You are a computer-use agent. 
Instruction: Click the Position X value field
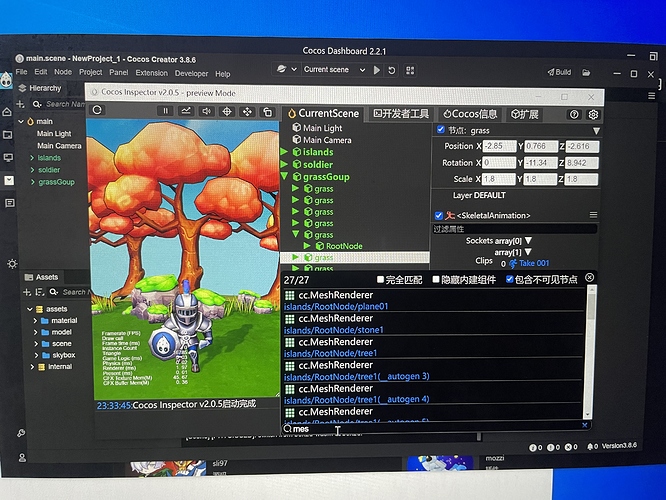tap(500, 146)
